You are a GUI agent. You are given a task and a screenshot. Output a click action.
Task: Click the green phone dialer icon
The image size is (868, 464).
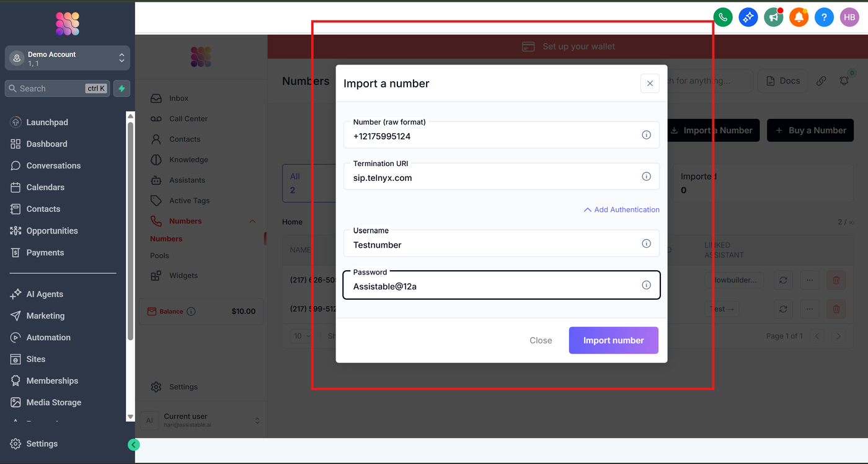click(x=723, y=17)
